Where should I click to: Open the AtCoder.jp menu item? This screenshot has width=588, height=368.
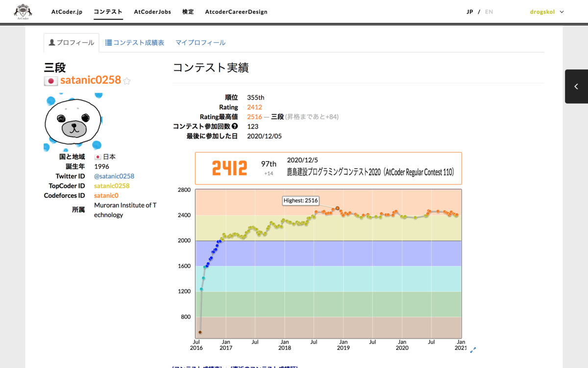tap(67, 12)
